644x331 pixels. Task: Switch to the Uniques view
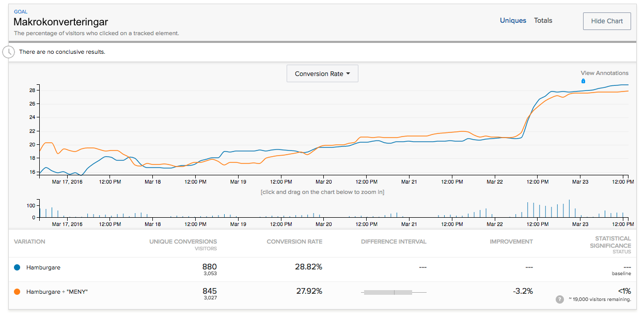pos(513,21)
